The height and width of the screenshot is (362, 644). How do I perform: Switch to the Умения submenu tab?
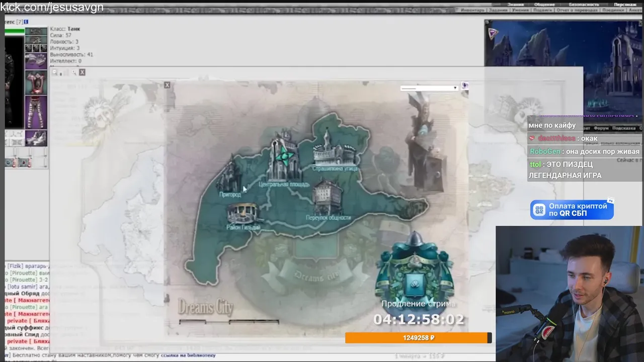(521, 10)
